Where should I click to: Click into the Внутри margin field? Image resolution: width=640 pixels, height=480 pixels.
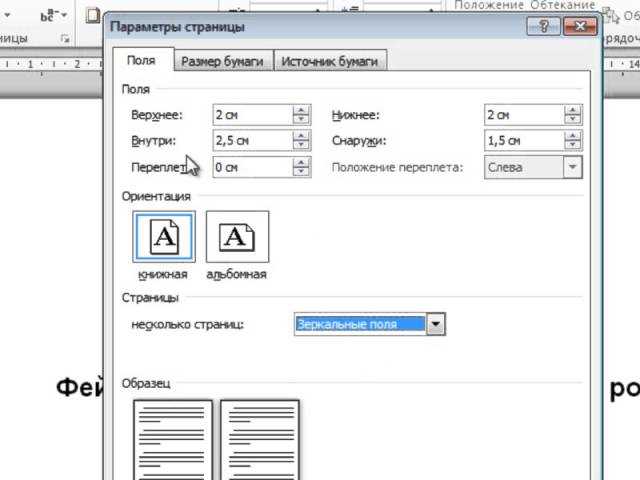click(252, 141)
